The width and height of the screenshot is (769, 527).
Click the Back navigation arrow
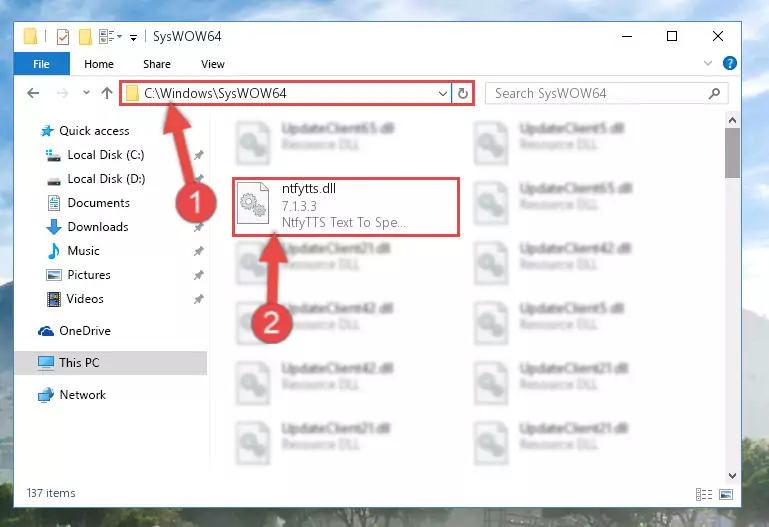[33, 93]
